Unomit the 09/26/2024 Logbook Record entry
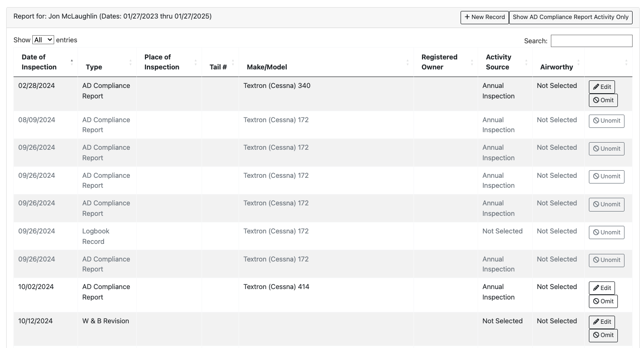 (x=606, y=232)
